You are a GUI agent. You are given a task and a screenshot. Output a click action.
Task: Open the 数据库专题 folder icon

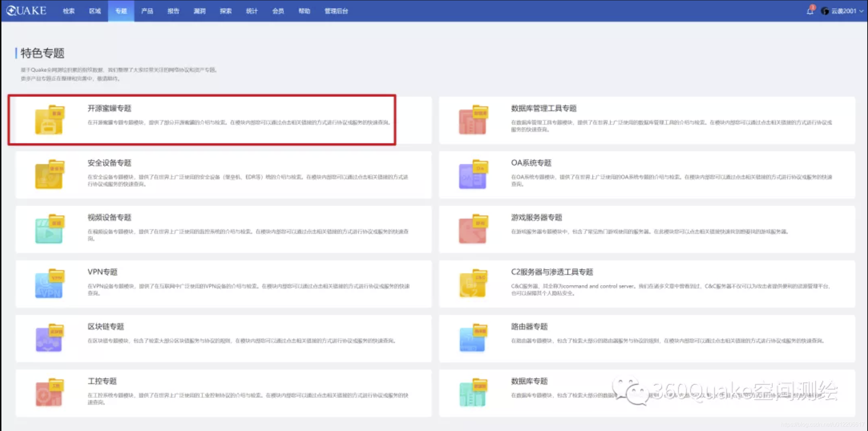coord(473,393)
